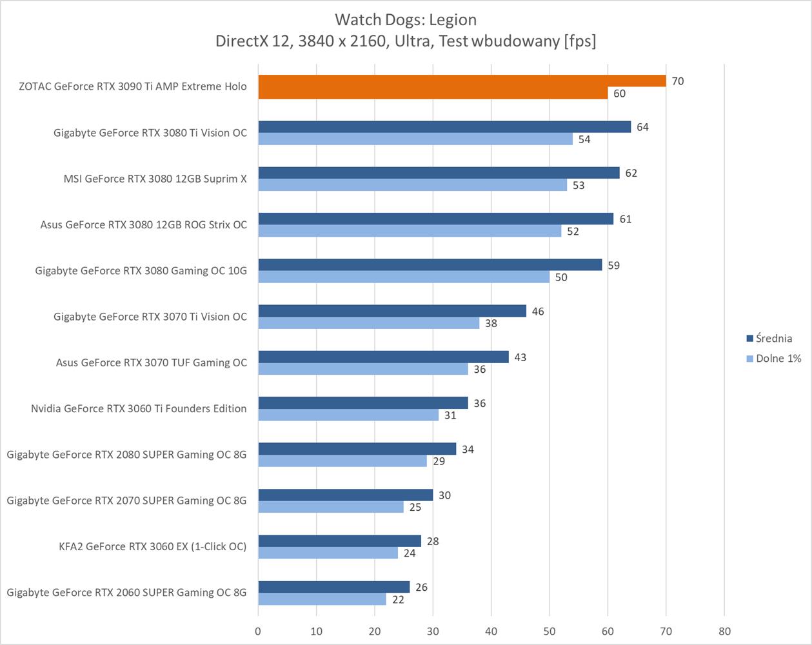Click the RTX 3070 Ti Vision OC average bar

click(x=391, y=311)
